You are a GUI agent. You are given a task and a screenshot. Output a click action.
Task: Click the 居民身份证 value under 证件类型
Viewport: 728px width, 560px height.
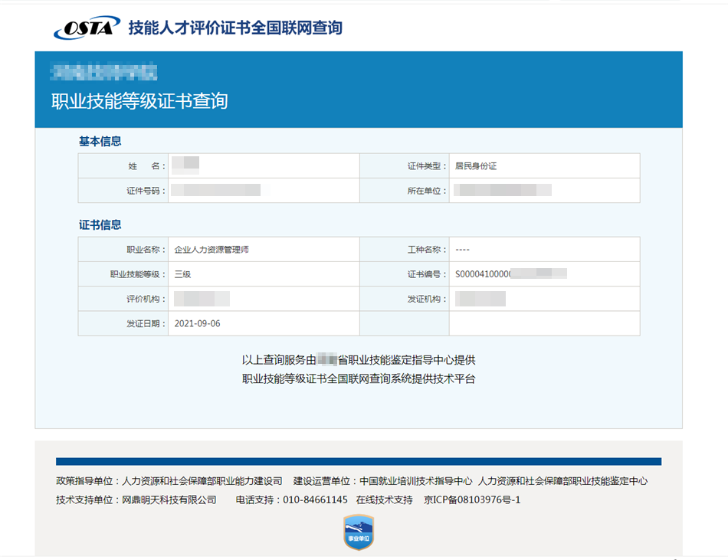coord(476,165)
